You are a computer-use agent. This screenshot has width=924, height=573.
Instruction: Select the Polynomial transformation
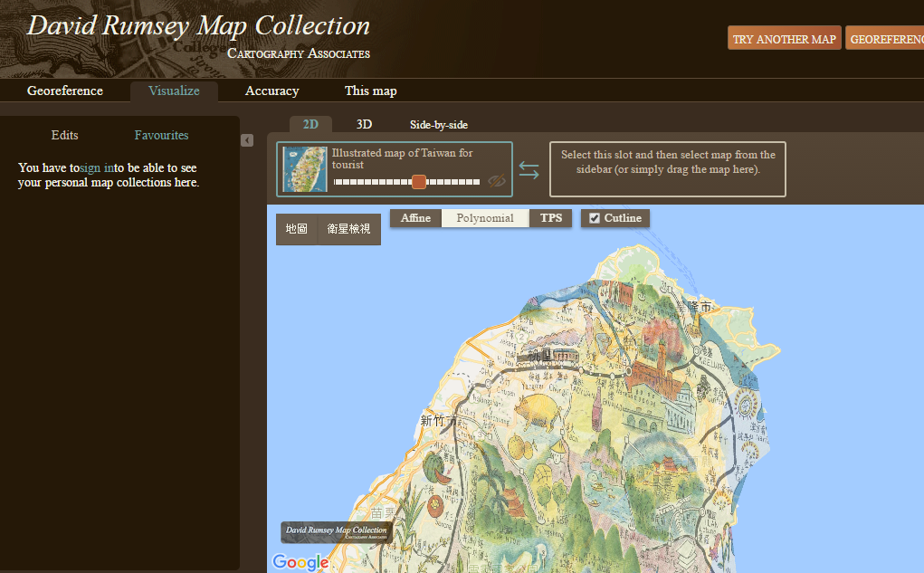tap(485, 218)
